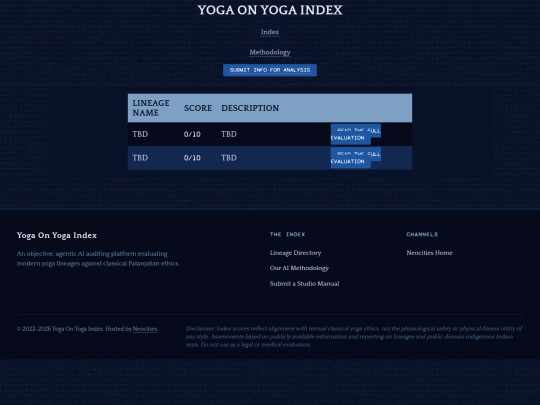Viewport: 540px width, 405px height.
Task: Click the Description column header
Action: (250, 108)
